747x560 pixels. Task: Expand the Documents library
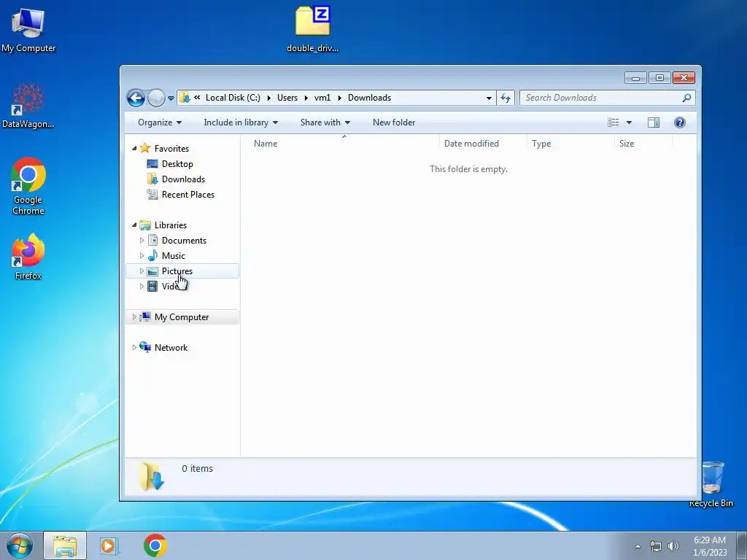[x=142, y=241]
